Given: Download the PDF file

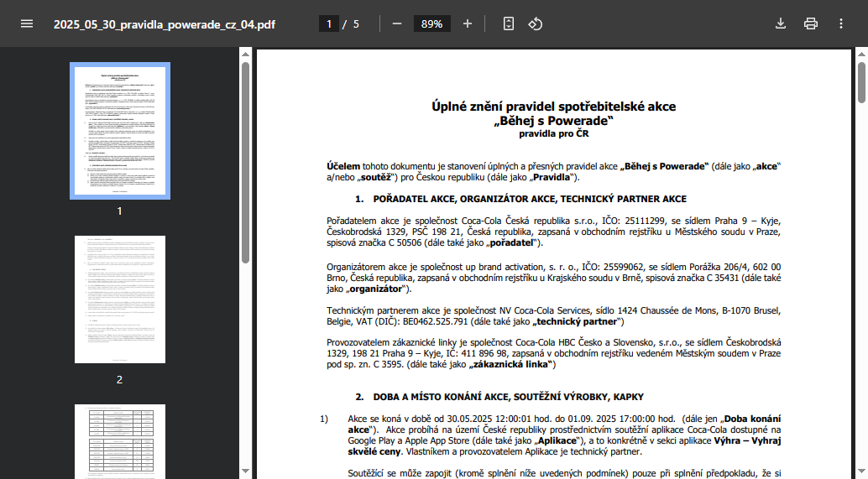Looking at the screenshot, I should pos(781,23).
